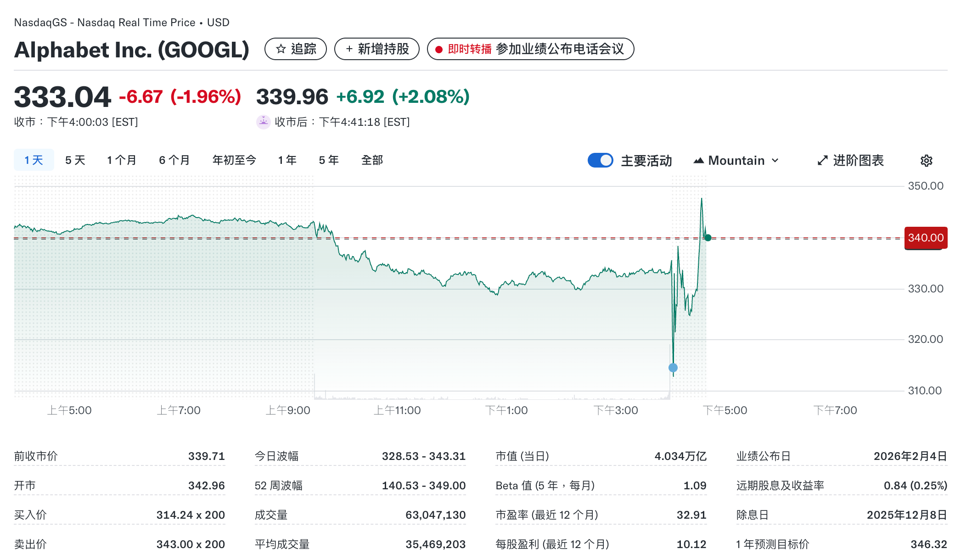Open 参加业绩公布电话会议 link
This screenshot has height=560, width=955.
coord(561,49)
